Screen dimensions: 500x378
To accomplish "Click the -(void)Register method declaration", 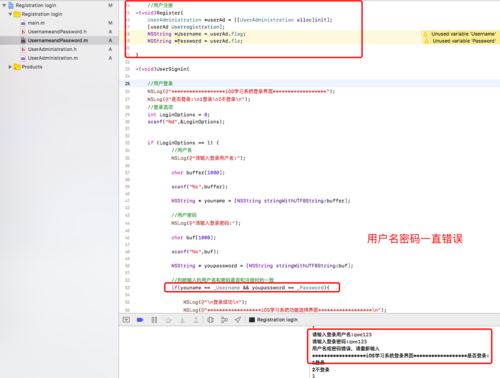I will [x=159, y=13].
